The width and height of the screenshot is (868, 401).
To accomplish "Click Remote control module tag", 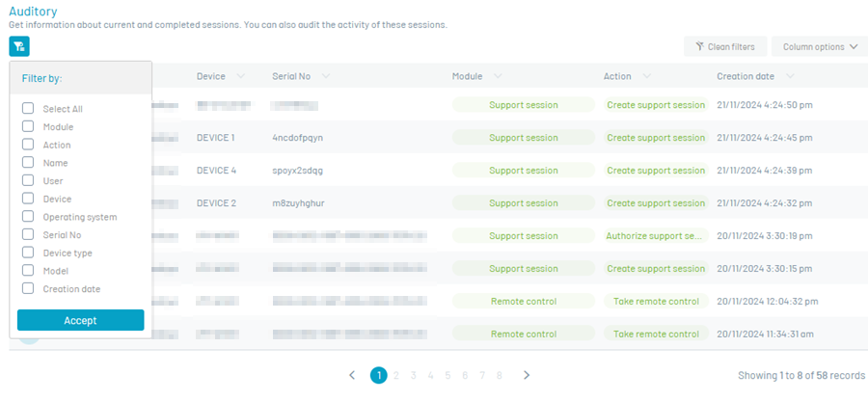I will click(523, 302).
